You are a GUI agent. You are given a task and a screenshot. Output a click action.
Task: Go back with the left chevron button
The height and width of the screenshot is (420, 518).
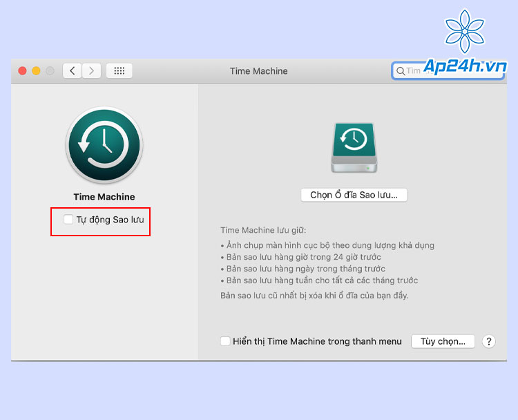coord(72,70)
